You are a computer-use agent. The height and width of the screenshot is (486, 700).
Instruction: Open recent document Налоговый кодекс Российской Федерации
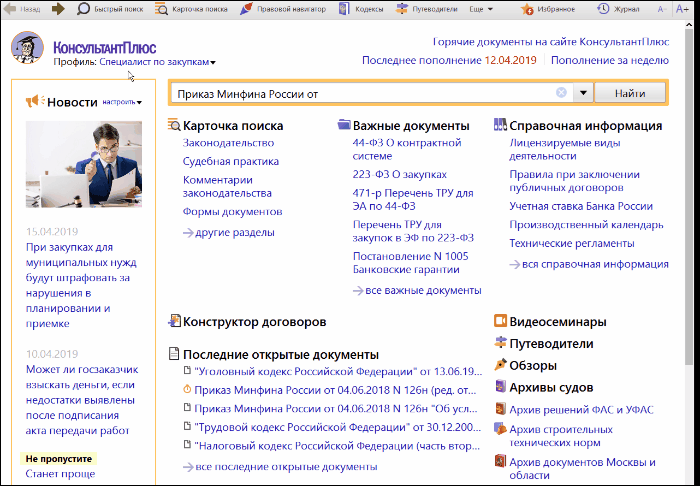click(x=333, y=445)
